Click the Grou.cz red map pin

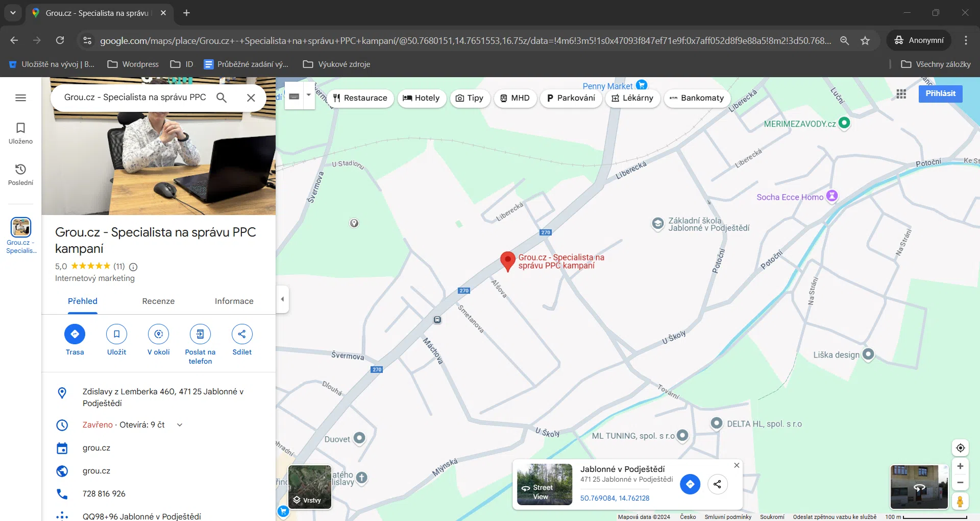tap(507, 261)
